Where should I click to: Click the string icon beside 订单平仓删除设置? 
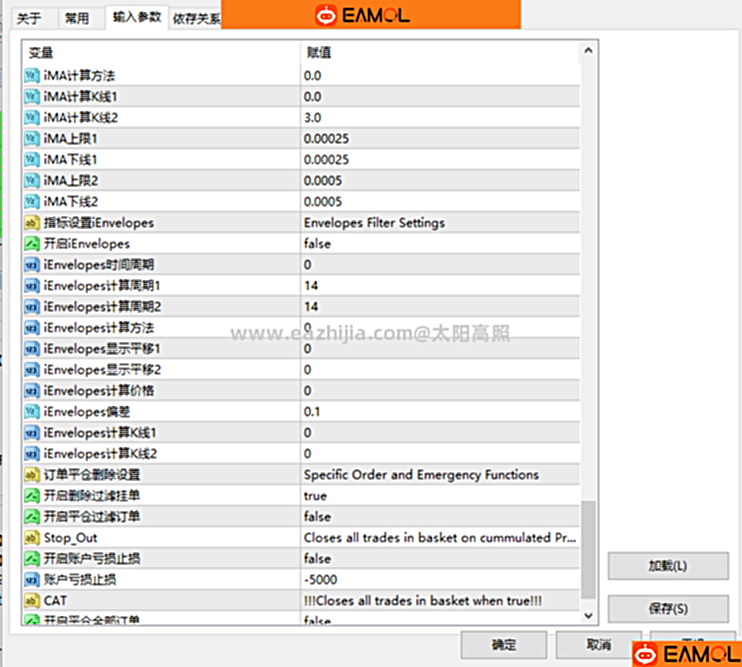click(x=30, y=475)
